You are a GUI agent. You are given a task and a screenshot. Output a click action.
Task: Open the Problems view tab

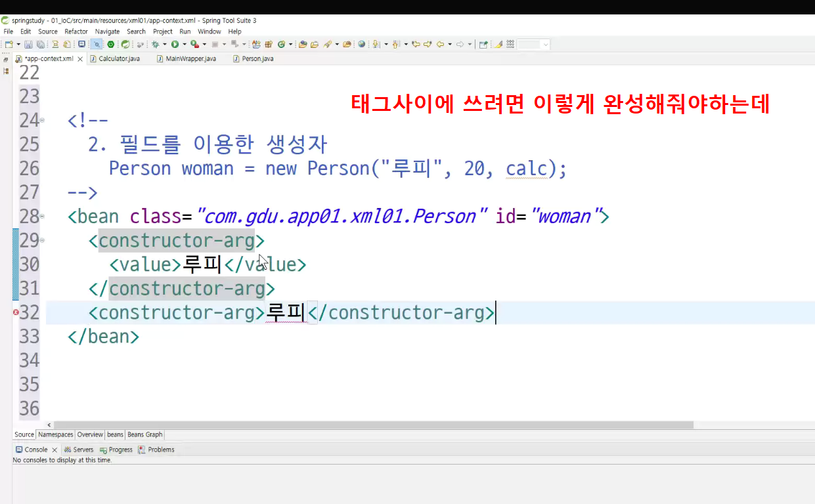pyautogui.click(x=157, y=450)
